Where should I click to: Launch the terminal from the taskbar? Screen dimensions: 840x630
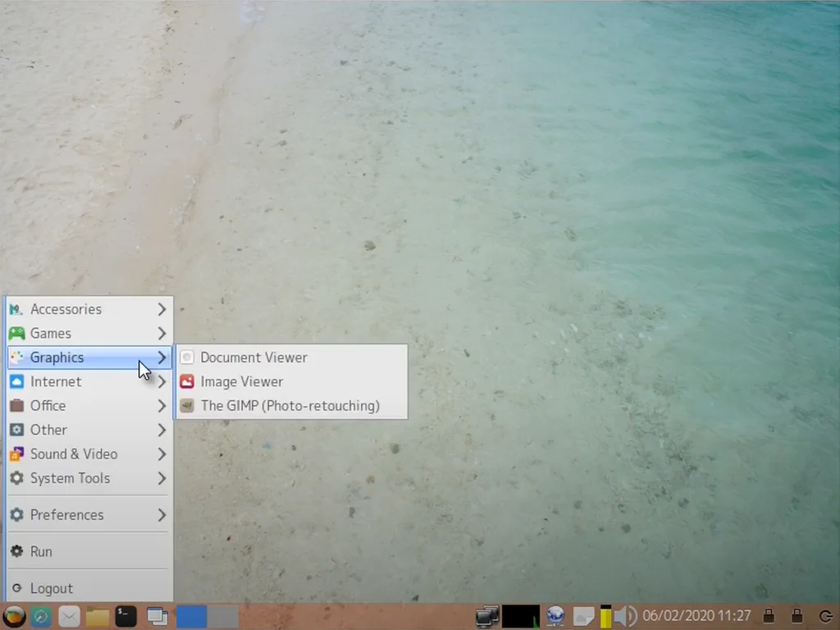(126, 616)
